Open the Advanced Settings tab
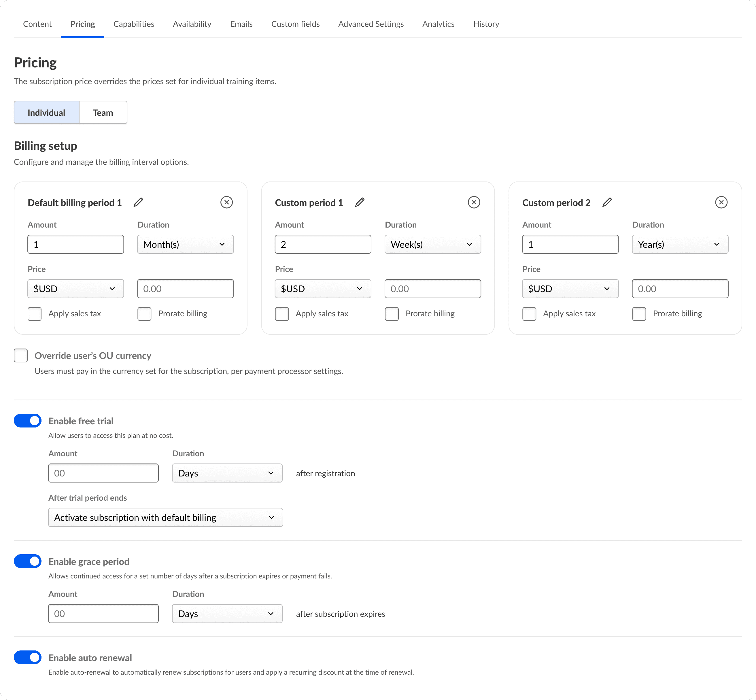 pos(371,24)
